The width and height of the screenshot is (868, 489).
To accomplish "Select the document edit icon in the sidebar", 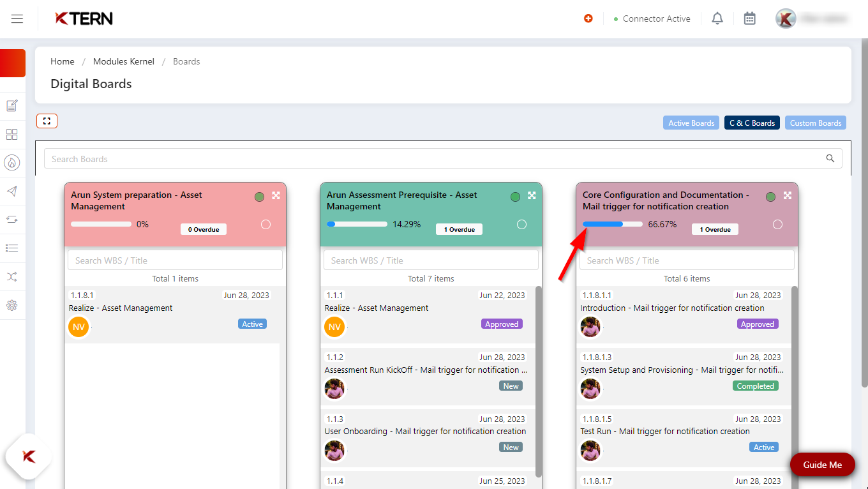I will pos(12,105).
